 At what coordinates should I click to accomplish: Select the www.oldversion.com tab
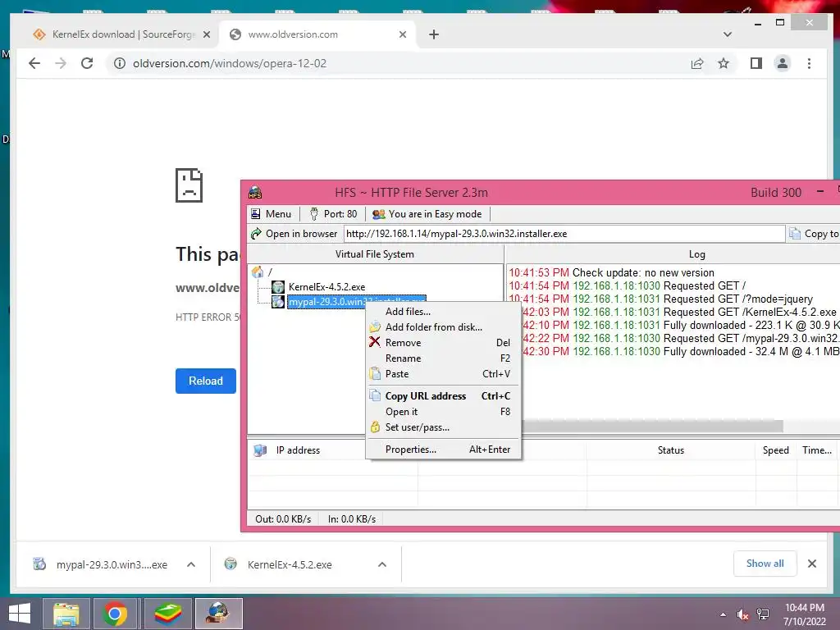coord(318,34)
